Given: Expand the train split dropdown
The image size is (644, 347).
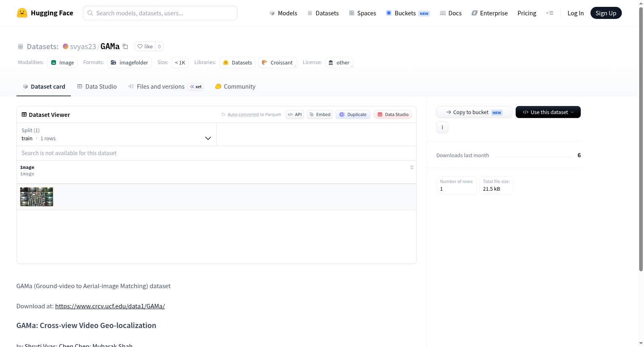Looking at the screenshot, I should (116, 134).
